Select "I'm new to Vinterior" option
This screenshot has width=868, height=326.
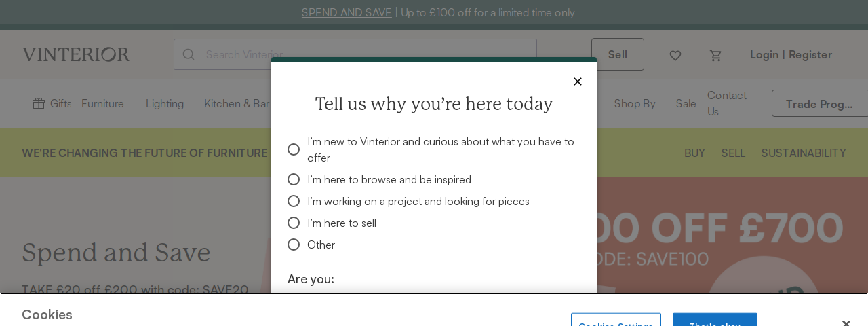pyautogui.click(x=294, y=149)
